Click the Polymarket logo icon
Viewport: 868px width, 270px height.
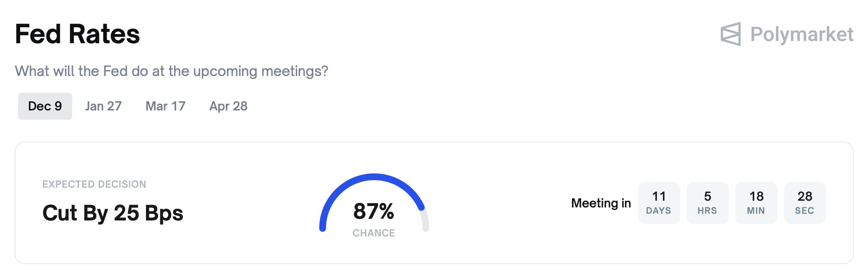[x=730, y=34]
